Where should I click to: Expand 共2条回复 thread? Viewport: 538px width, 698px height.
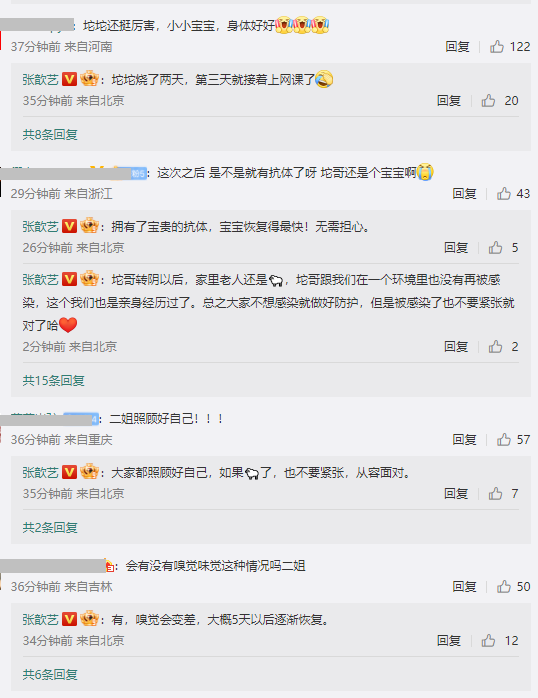click(50, 528)
